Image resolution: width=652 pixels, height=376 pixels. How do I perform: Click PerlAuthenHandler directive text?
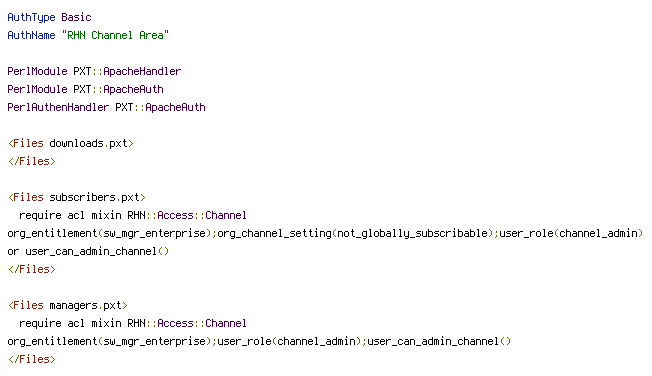(x=58, y=107)
